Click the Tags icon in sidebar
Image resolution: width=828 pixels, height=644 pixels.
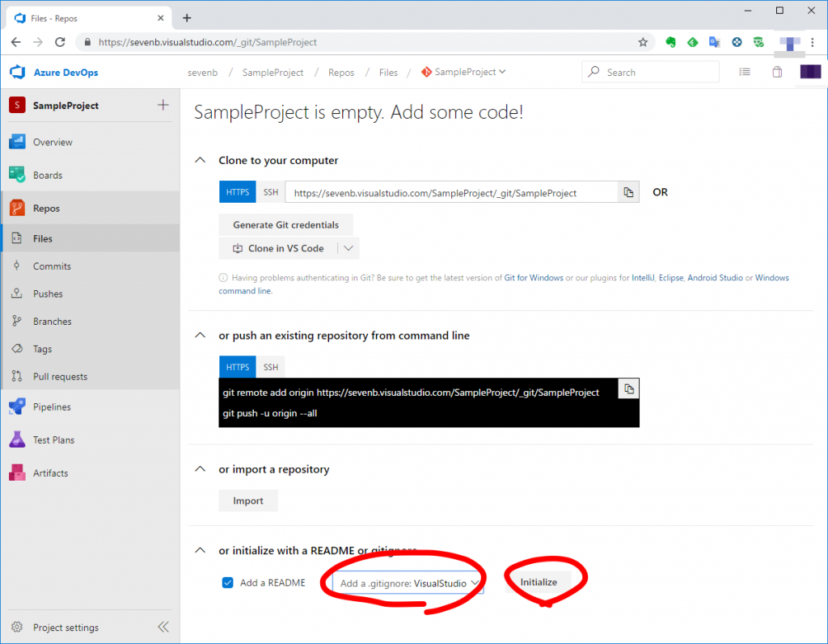17,348
